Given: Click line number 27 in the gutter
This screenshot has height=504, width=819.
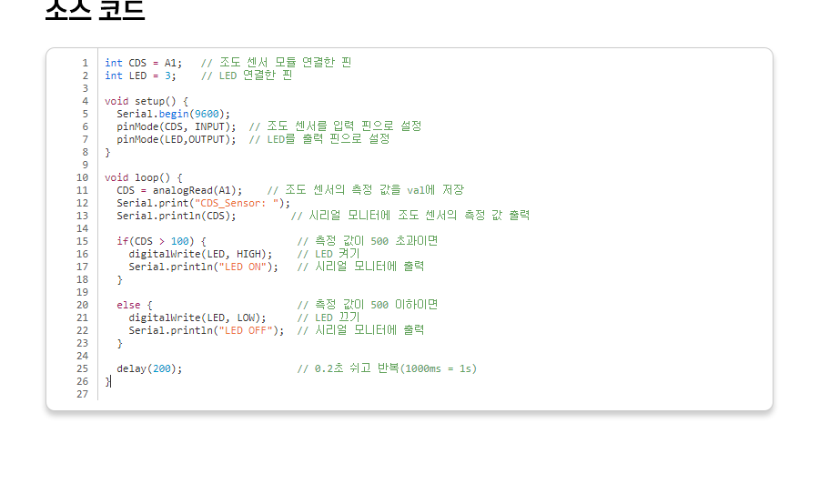Looking at the screenshot, I should [x=83, y=394].
